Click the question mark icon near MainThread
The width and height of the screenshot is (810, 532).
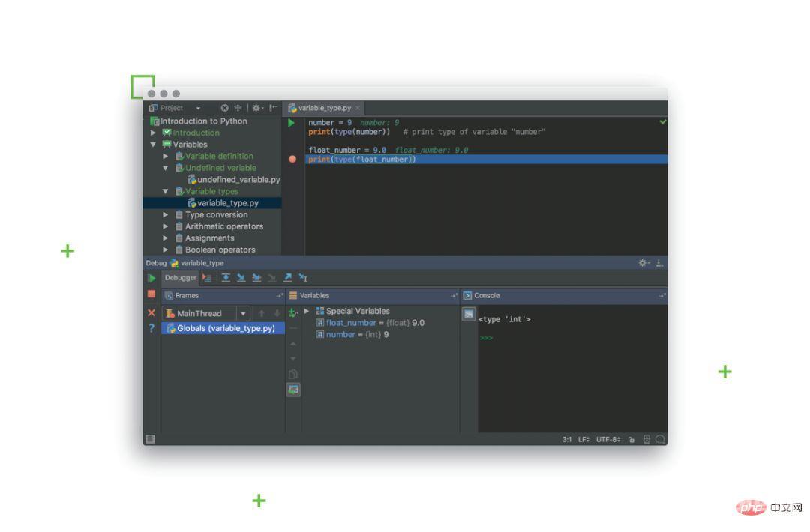click(152, 328)
